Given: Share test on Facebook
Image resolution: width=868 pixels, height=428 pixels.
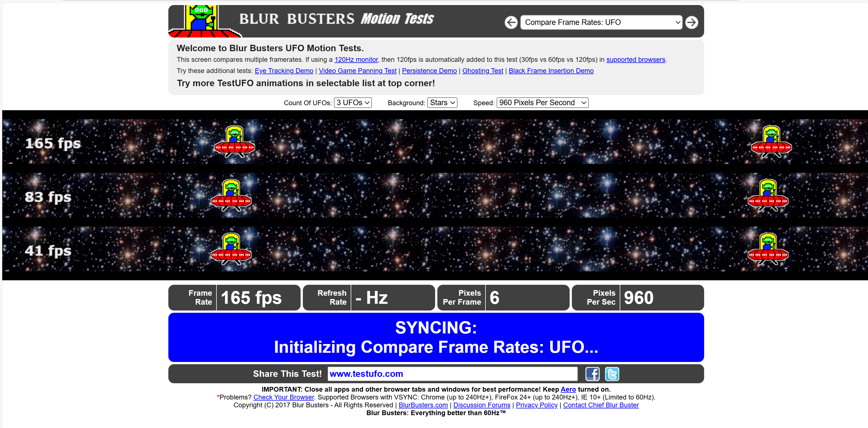Looking at the screenshot, I should [x=592, y=374].
